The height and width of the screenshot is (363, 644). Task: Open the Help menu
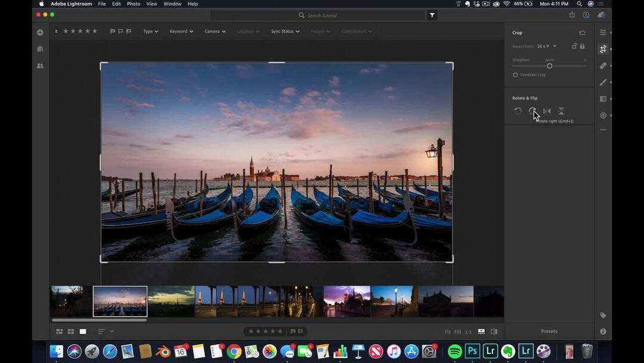coord(193,4)
